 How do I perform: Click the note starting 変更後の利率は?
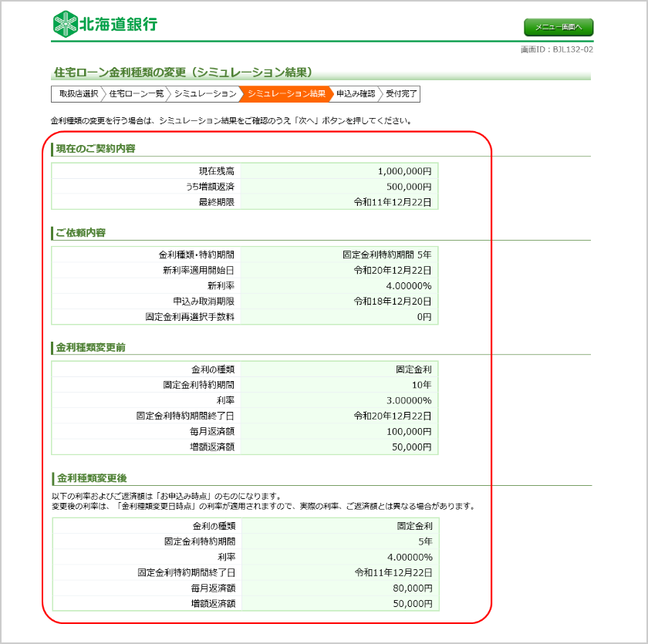coord(263,506)
